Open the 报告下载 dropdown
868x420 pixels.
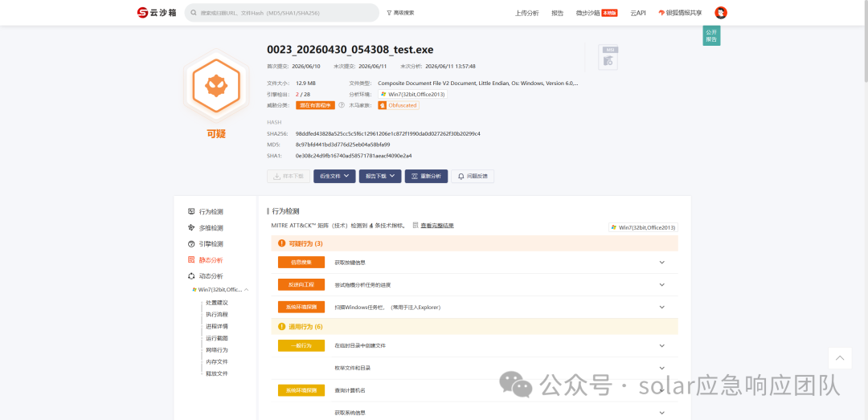click(x=379, y=176)
